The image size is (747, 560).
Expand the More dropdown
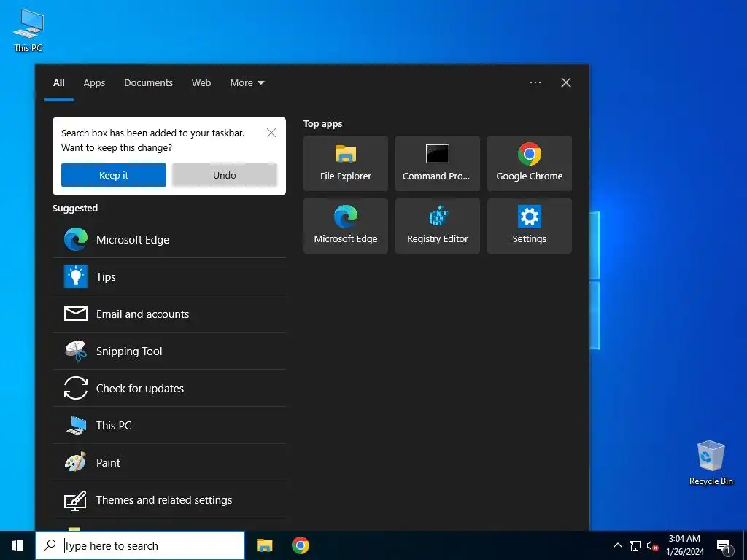click(x=247, y=83)
